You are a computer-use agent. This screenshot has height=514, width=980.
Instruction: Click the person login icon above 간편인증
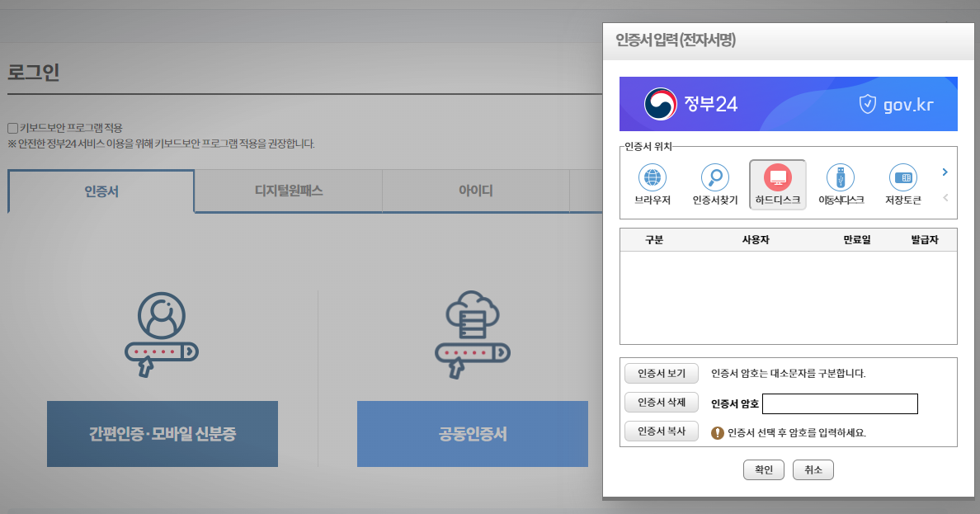[x=162, y=334]
